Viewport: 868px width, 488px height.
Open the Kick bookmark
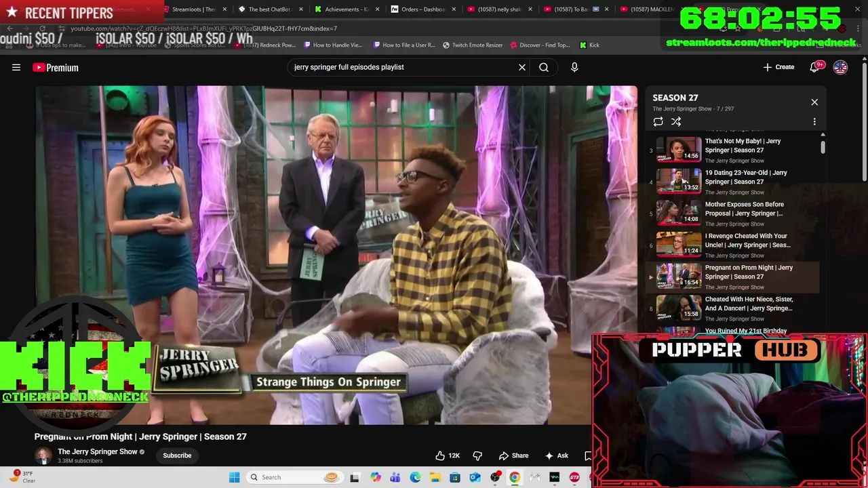click(589, 45)
